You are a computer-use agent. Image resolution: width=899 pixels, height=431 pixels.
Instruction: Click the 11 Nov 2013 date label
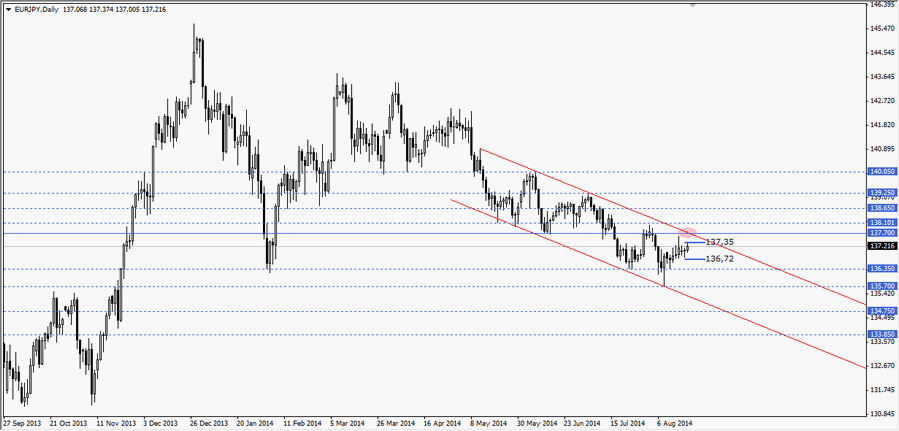115,424
